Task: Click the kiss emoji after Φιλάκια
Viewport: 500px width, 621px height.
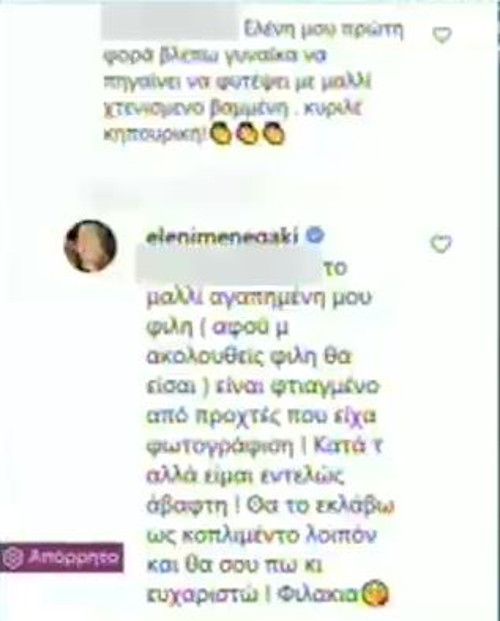Action: tap(376, 593)
